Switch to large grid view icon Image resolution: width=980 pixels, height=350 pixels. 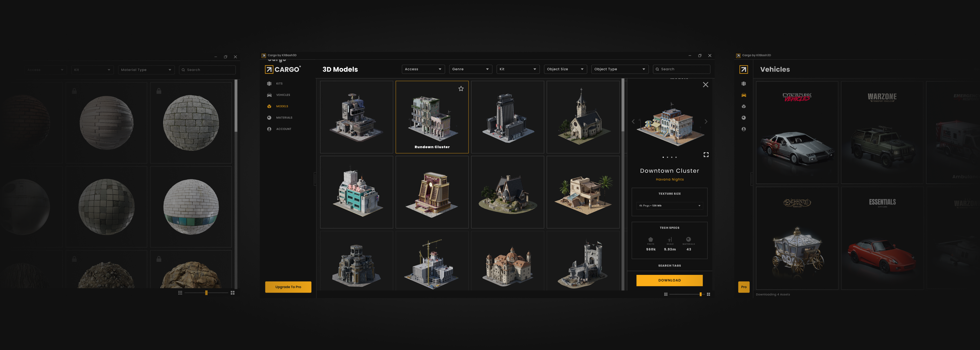pos(708,294)
